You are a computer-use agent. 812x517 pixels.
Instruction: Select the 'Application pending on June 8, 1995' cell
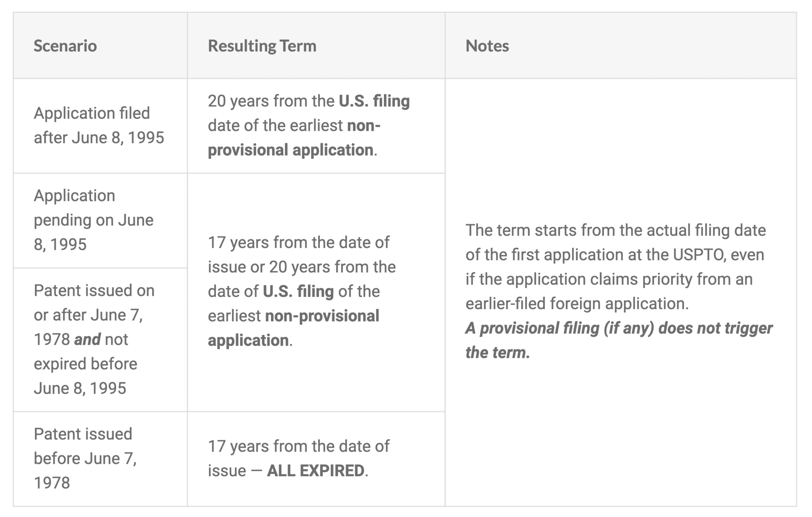100,220
